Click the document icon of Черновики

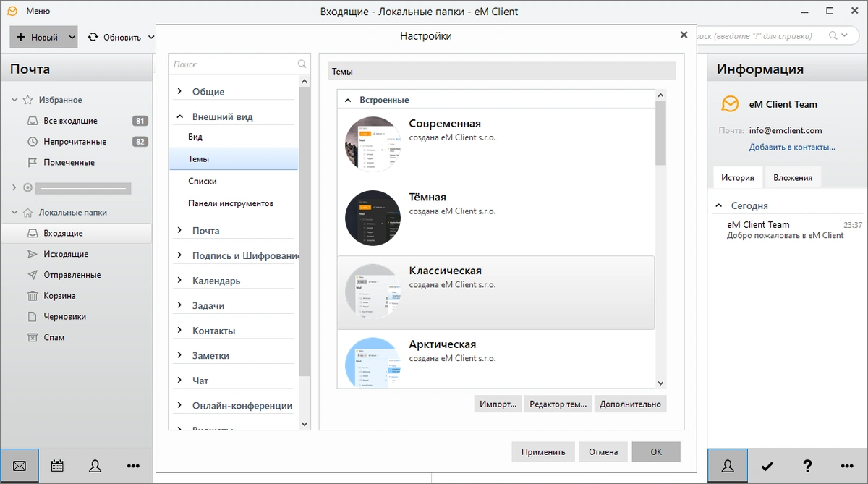point(32,316)
